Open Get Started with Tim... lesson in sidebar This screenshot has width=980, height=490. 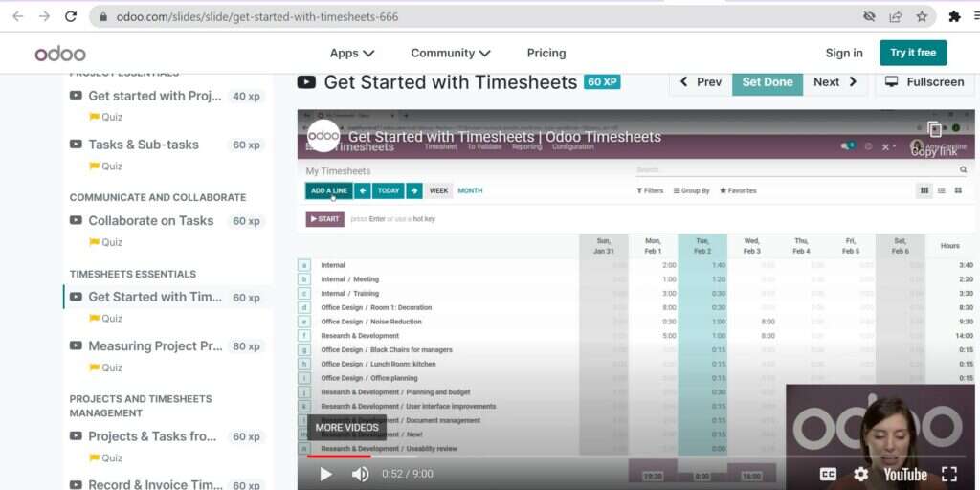tap(155, 297)
